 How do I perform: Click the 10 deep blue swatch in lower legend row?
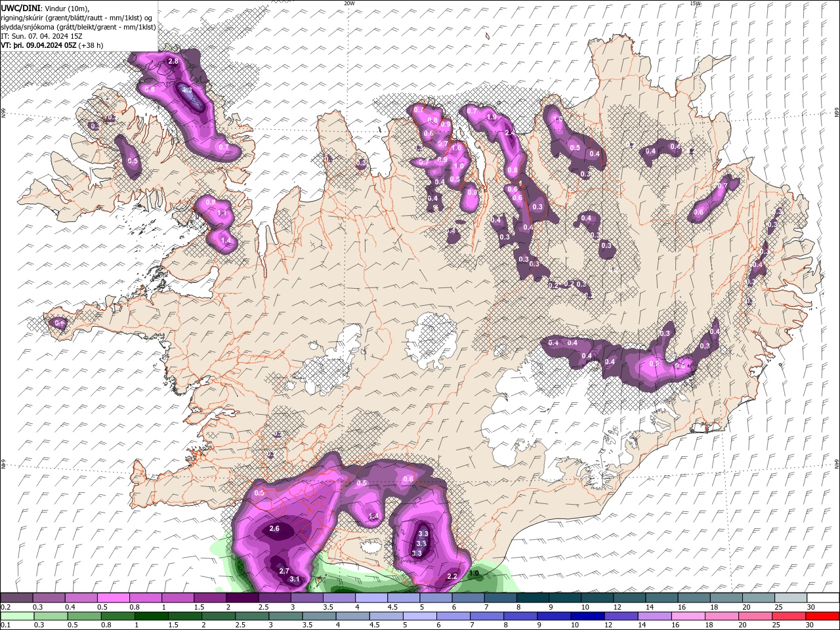[587, 616]
